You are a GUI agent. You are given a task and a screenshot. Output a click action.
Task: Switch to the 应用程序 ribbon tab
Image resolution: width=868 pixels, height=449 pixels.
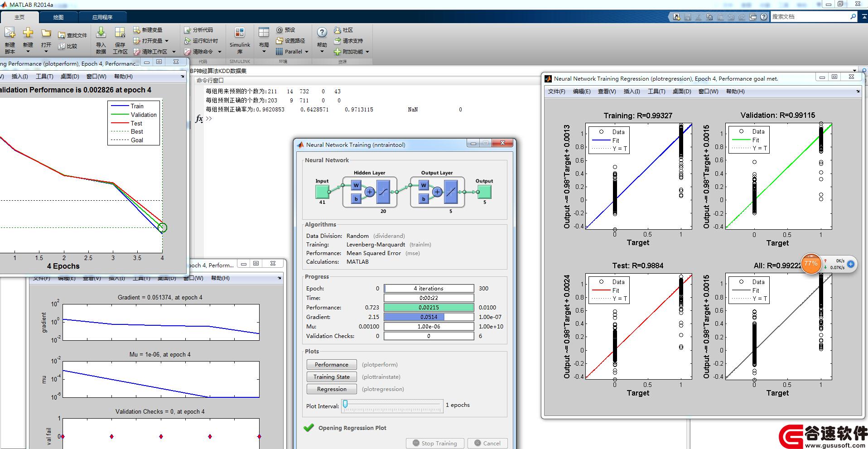pos(102,17)
